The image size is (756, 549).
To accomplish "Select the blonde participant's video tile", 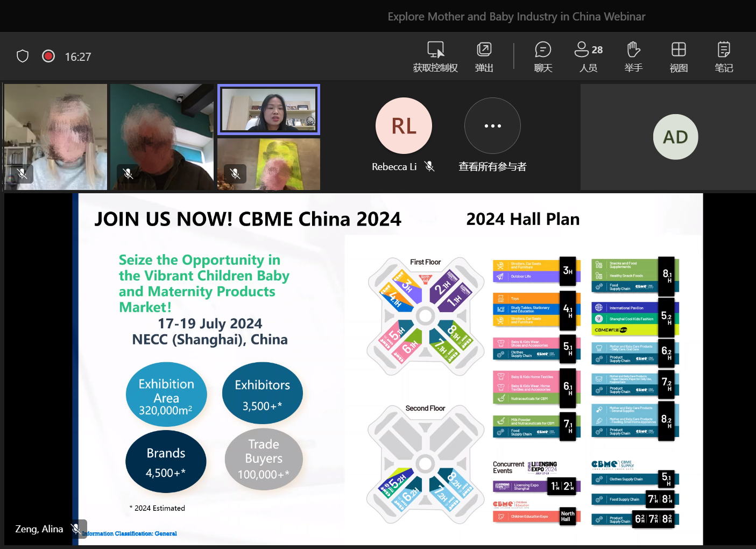I will coord(56,137).
